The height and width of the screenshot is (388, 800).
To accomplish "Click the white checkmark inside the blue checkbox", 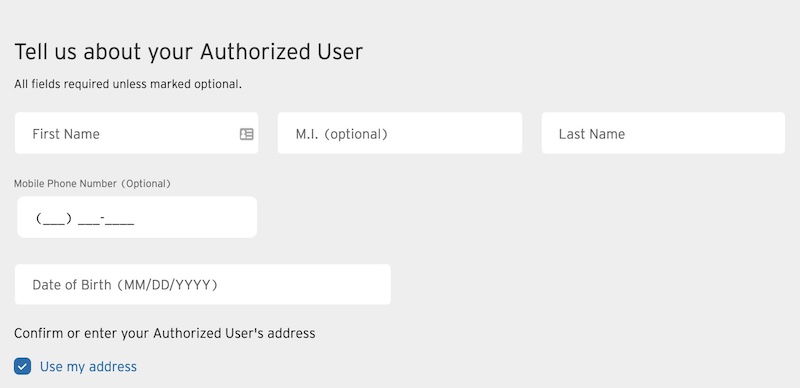I will point(22,367).
